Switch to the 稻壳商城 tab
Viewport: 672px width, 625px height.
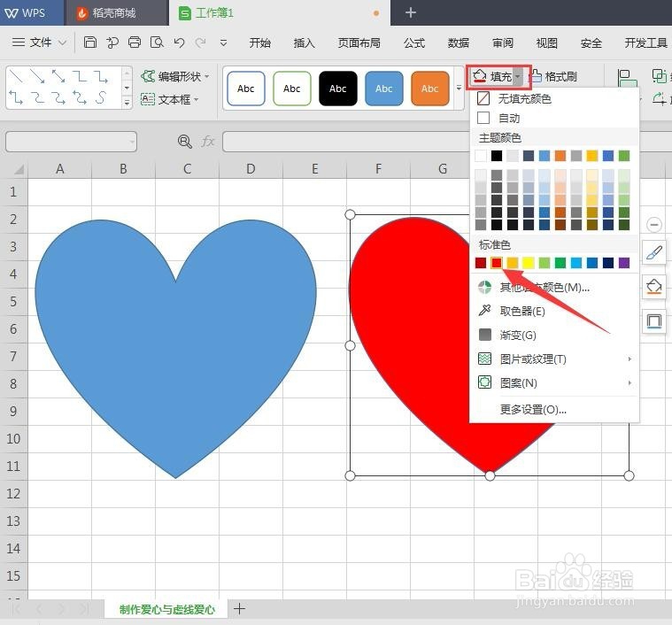click(116, 13)
